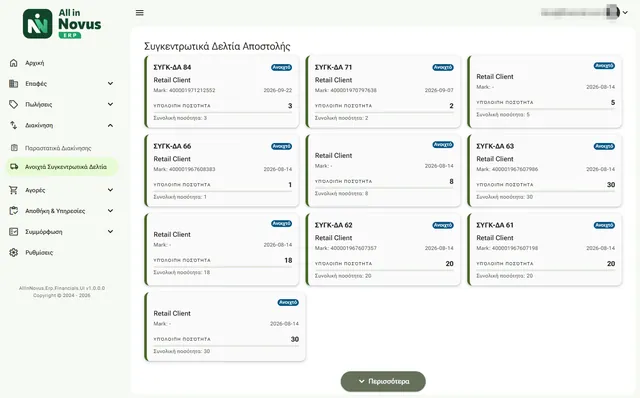Click Mark: 400001967607357 text

pyautogui.click(x=346, y=248)
